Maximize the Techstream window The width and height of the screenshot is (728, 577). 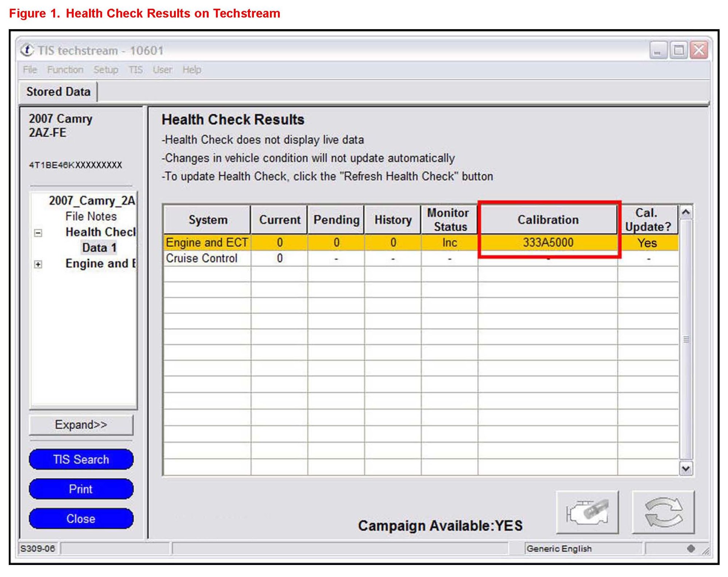[678, 50]
